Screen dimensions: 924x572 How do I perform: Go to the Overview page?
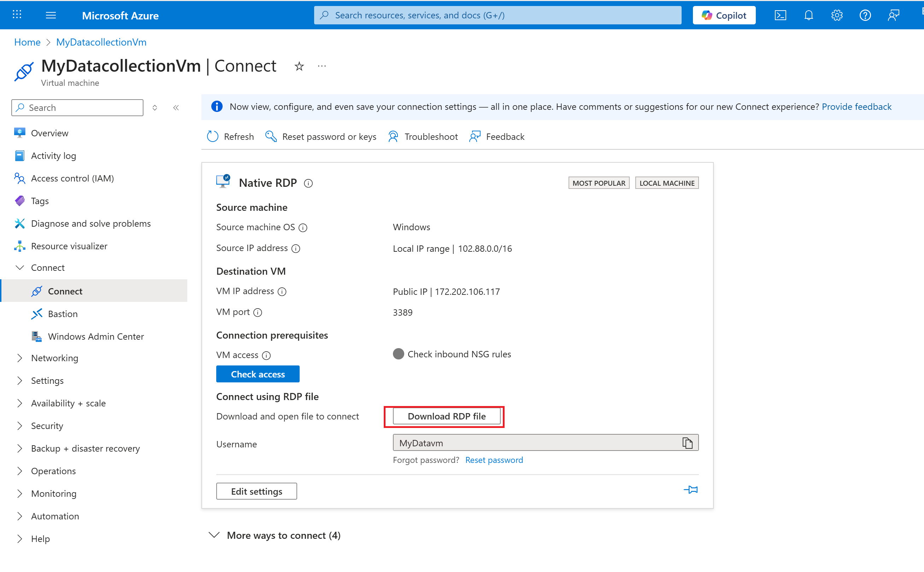(49, 133)
